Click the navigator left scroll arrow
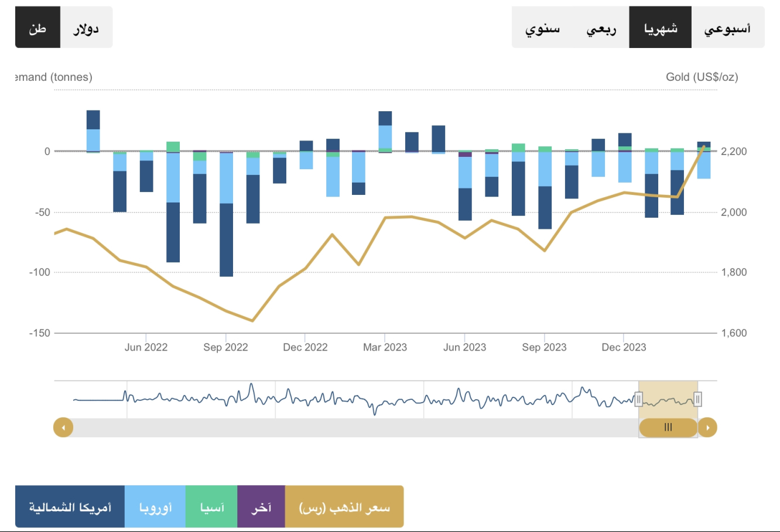The width and height of the screenshot is (780, 532). [63, 428]
